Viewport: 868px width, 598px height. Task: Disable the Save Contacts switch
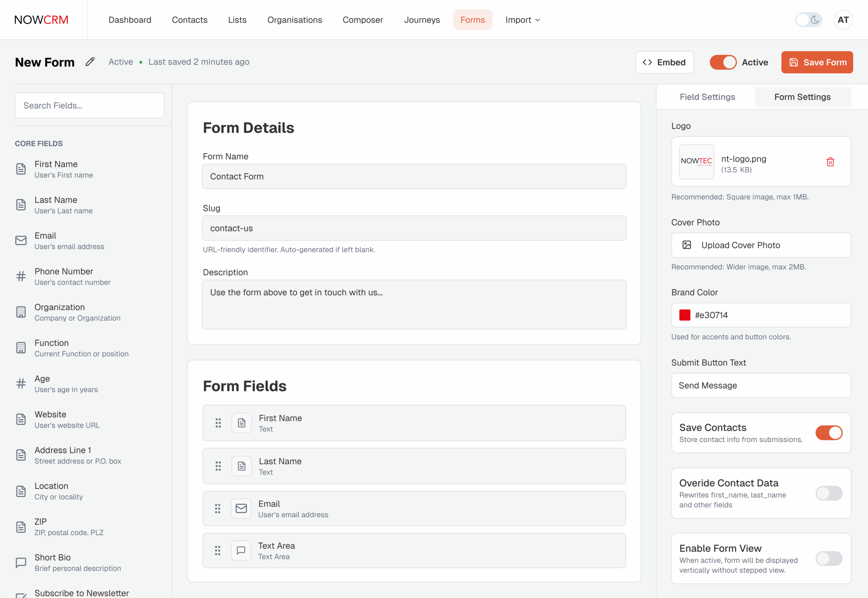pos(829,433)
